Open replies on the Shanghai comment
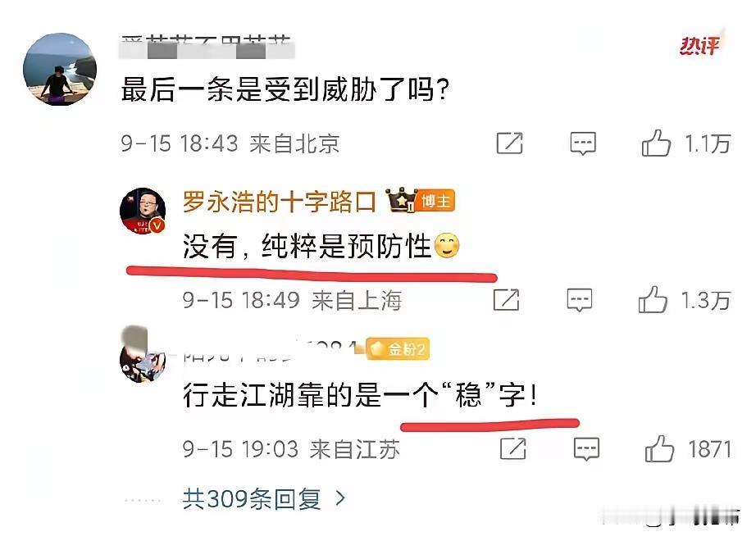 (x=579, y=300)
